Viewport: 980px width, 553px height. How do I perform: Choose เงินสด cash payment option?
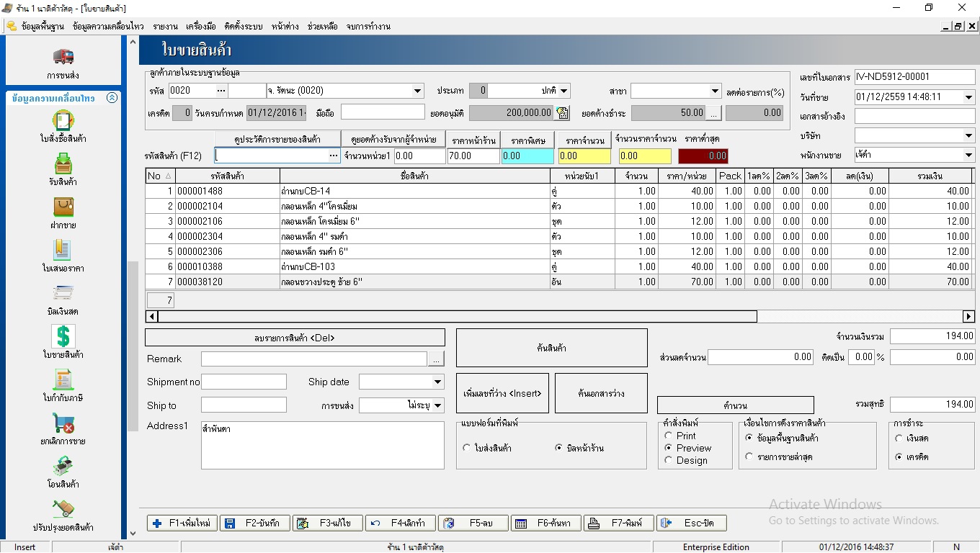pos(899,438)
